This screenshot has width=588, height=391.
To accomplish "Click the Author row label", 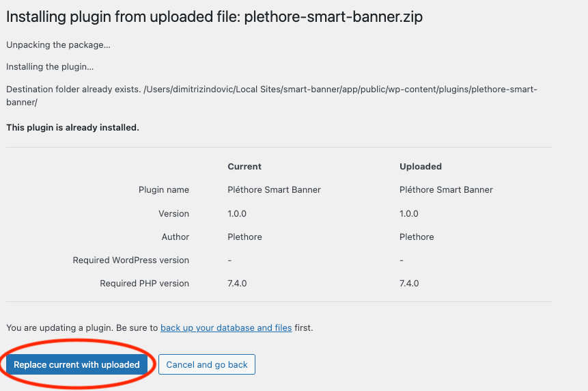I will pos(176,237).
